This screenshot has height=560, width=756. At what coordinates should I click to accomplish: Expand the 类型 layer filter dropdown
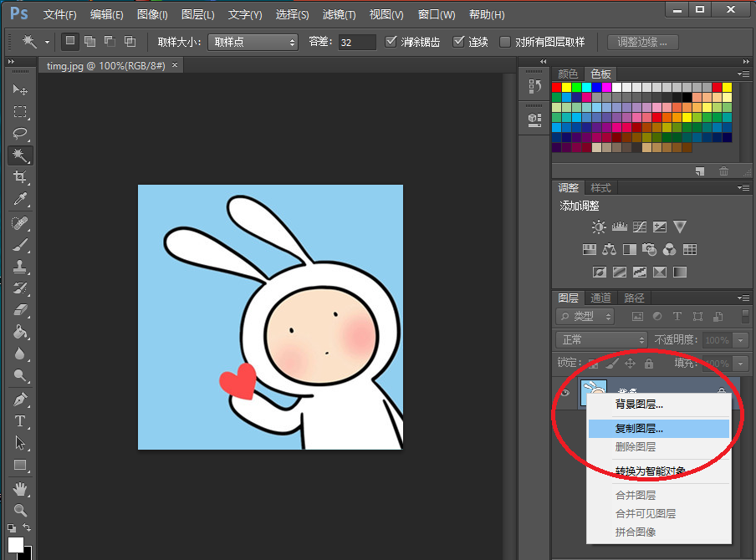585,316
